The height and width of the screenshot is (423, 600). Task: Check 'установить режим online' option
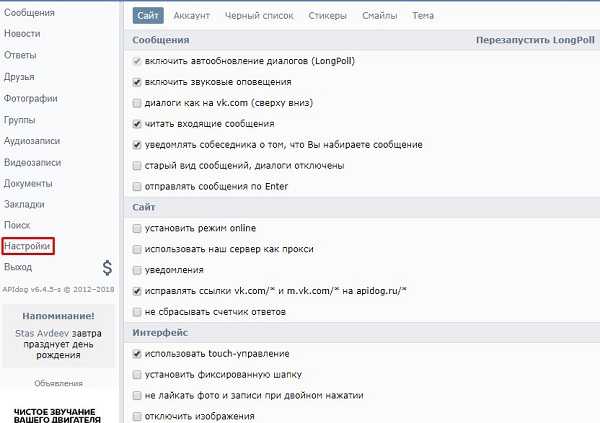pos(137,228)
